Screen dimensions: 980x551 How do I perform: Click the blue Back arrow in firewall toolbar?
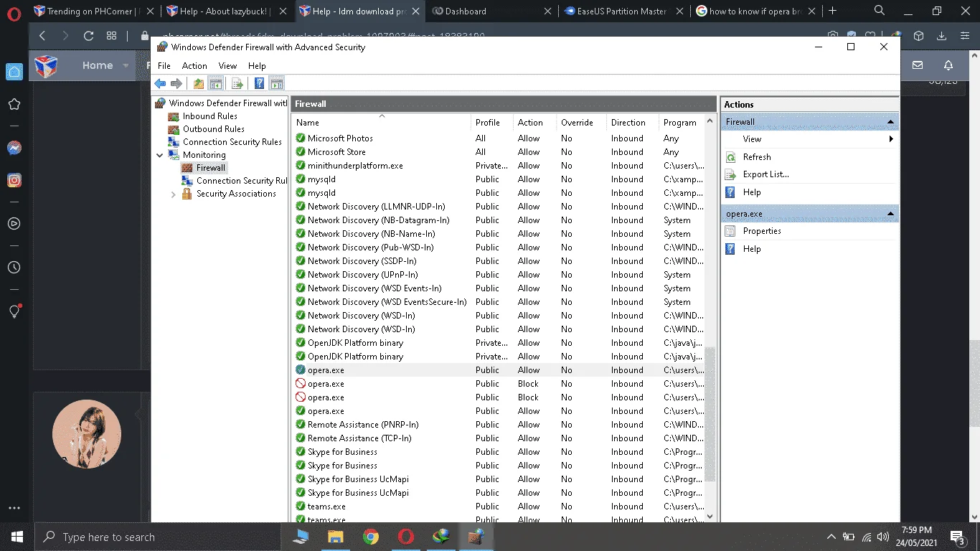160,84
